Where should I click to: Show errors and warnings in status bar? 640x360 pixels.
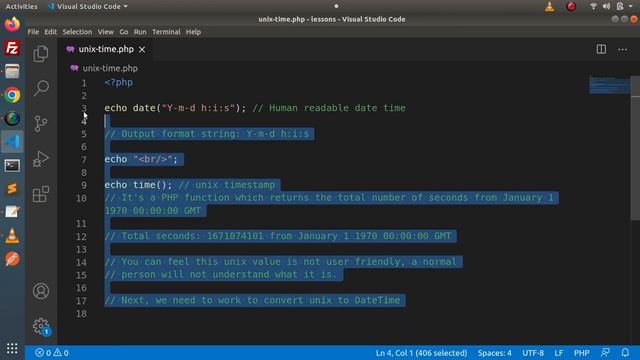(52, 353)
